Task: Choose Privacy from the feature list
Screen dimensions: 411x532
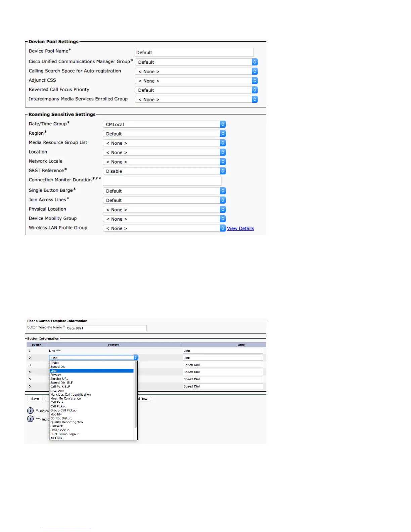Action: 92,375
